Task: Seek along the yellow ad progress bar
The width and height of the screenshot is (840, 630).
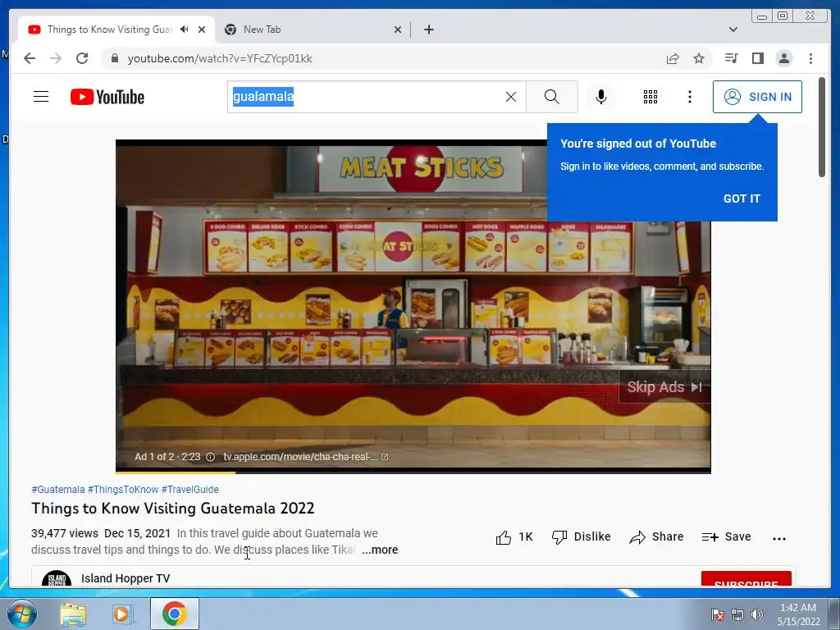Action: [x=413, y=472]
